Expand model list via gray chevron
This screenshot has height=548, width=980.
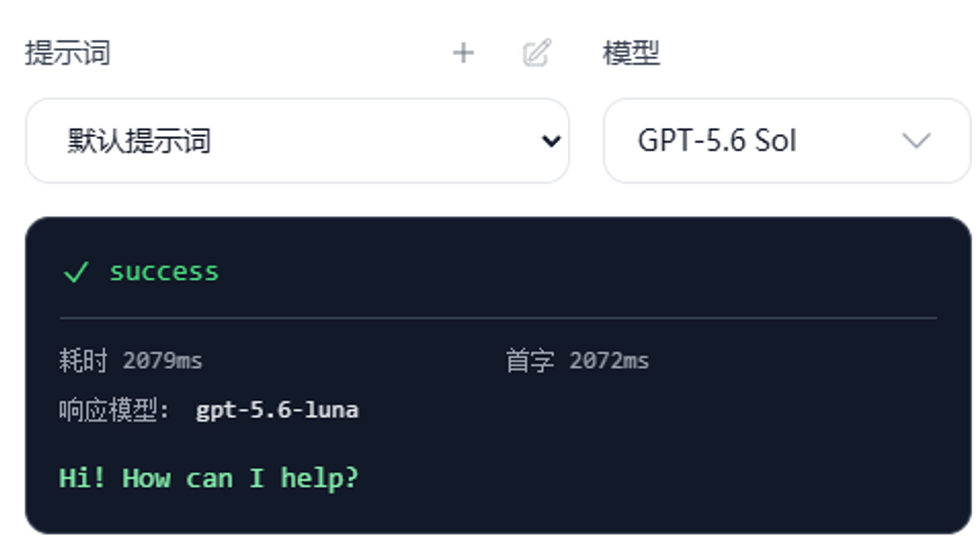click(916, 141)
